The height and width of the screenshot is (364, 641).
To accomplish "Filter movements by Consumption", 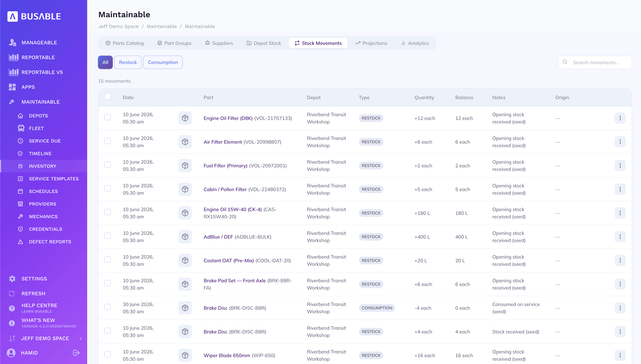I will point(163,62).
